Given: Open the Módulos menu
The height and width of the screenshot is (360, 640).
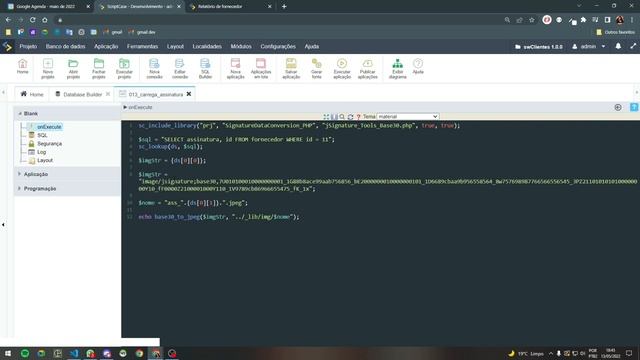Looking at the screenshot, I should point(241,47).
